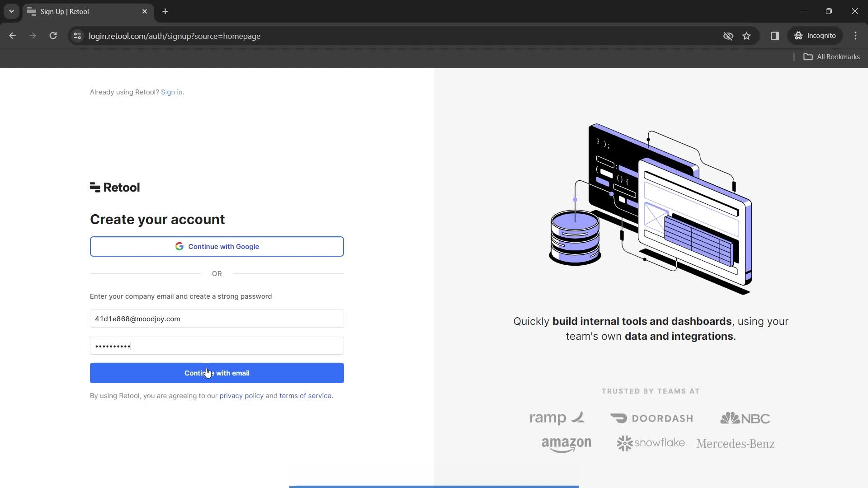Click the tab list dropdown arrow
The height and width of the screenshot is (488, 868).
(x=11, y=11)
